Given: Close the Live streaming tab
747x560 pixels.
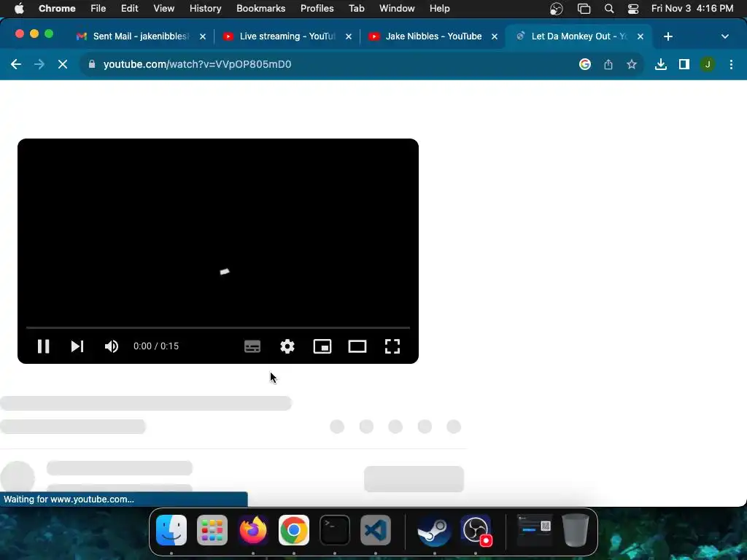Looking at the screenshot, I should pos(349,36).
